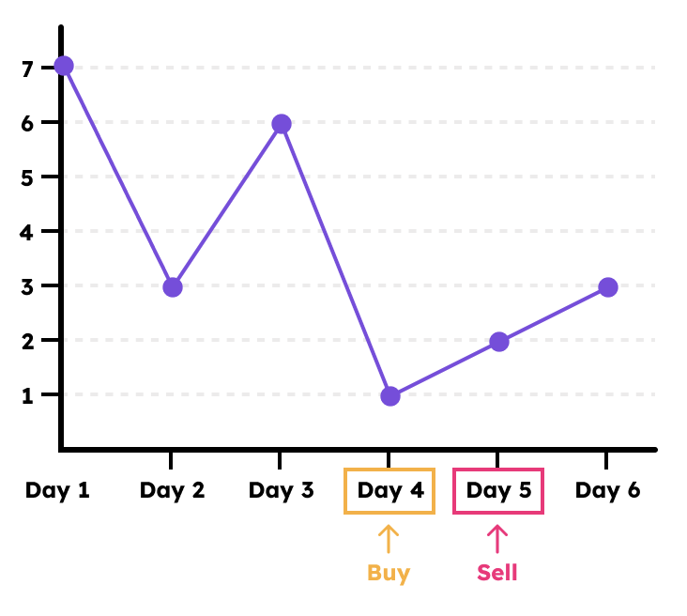Click the Day 6 axis label
The image size is (687, 616).
coord(607,490)
